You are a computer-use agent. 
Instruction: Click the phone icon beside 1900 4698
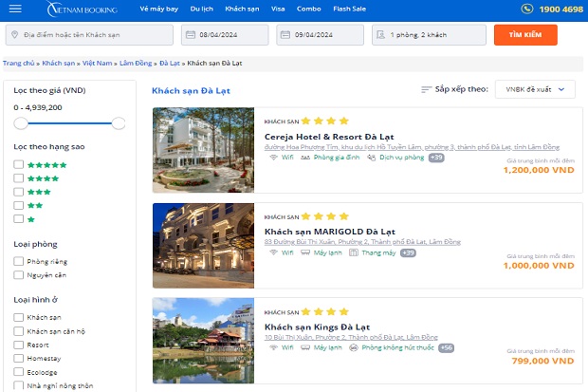[527, 9]
